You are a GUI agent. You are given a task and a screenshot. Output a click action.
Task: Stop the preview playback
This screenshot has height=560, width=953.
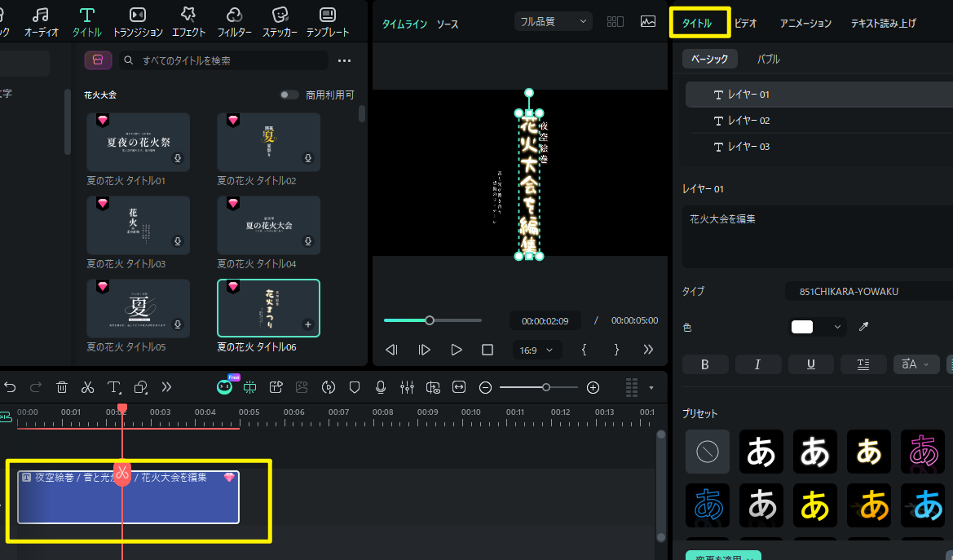pyautogui.click(x=488, y=350)
